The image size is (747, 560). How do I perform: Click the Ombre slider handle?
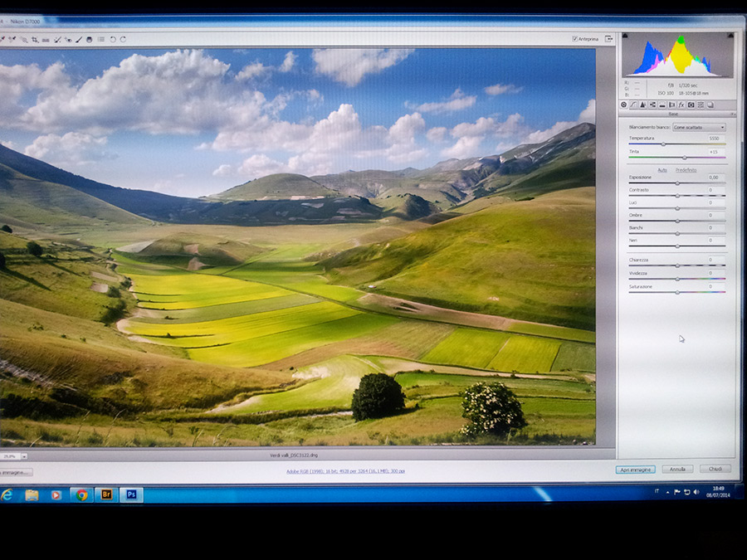677,221
